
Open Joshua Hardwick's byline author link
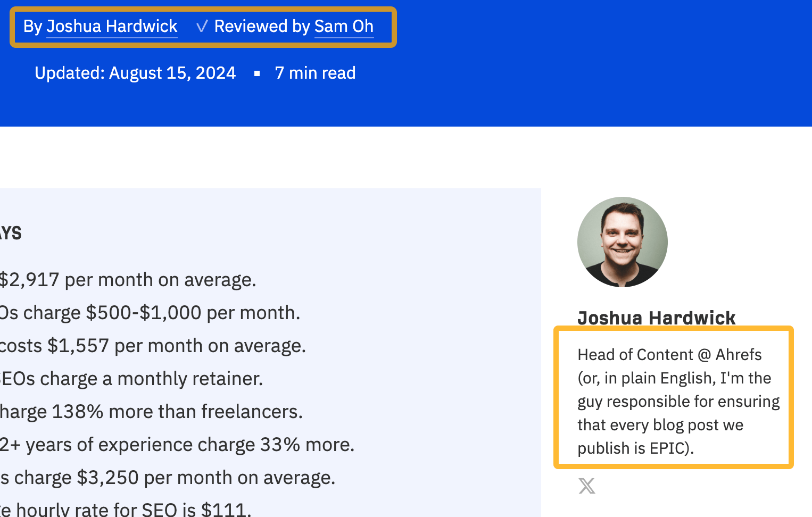coord(112,27)
